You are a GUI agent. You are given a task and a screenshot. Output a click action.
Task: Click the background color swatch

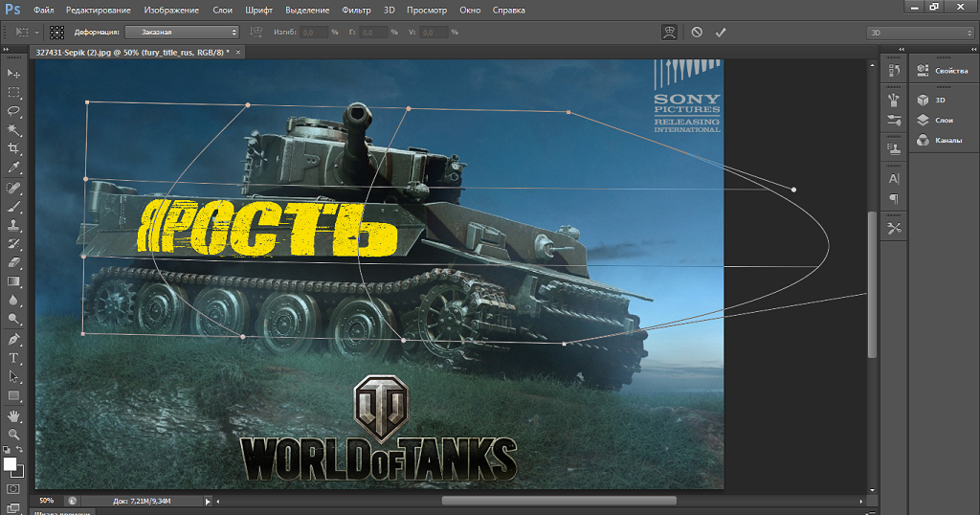tap(19, 472)
